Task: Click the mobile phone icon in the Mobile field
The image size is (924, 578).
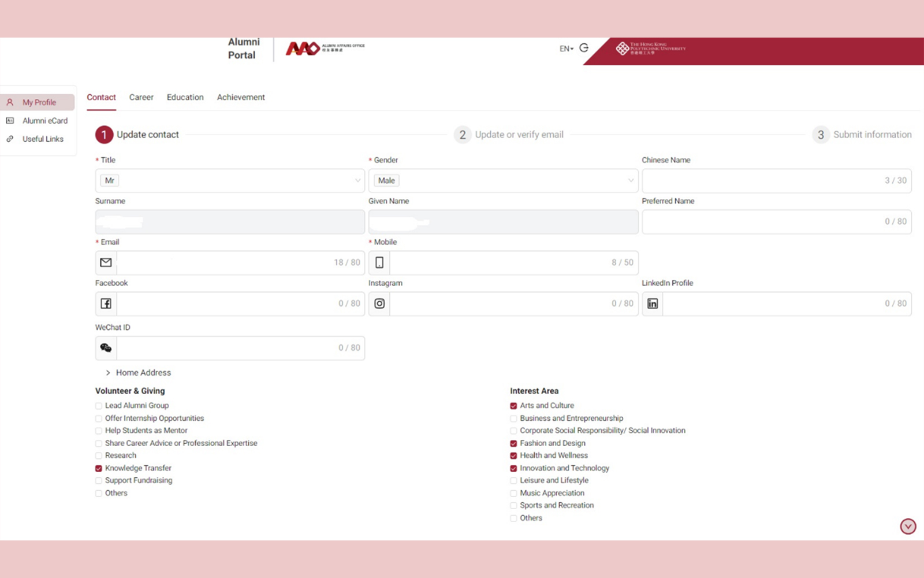Action: pos(379,262)
